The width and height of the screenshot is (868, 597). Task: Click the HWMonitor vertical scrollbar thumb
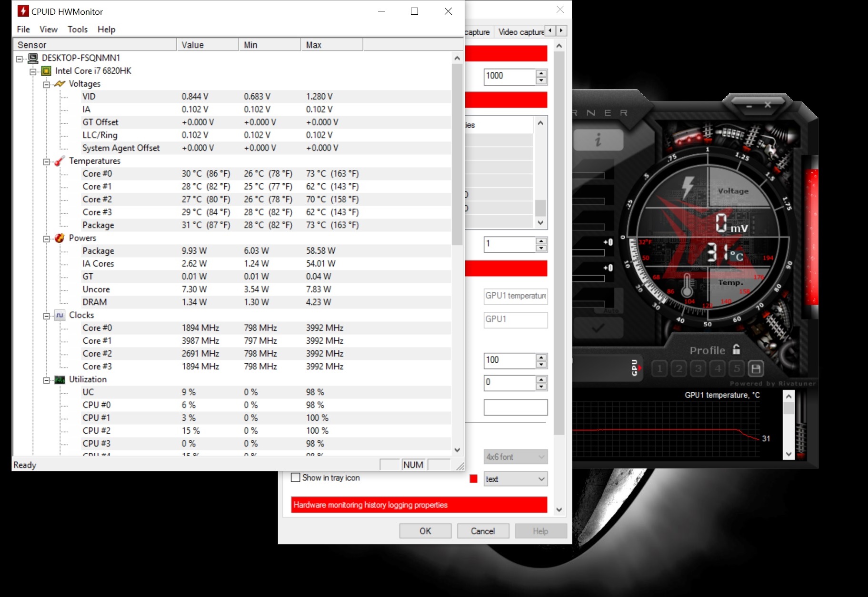(x=457, y=154)
